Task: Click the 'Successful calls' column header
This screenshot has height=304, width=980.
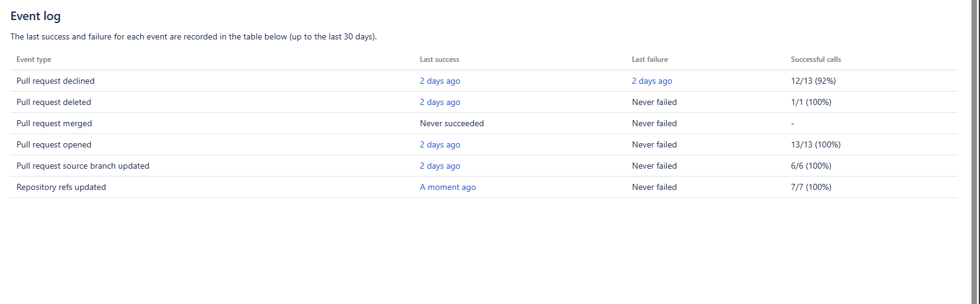Action: pos(816,59)
